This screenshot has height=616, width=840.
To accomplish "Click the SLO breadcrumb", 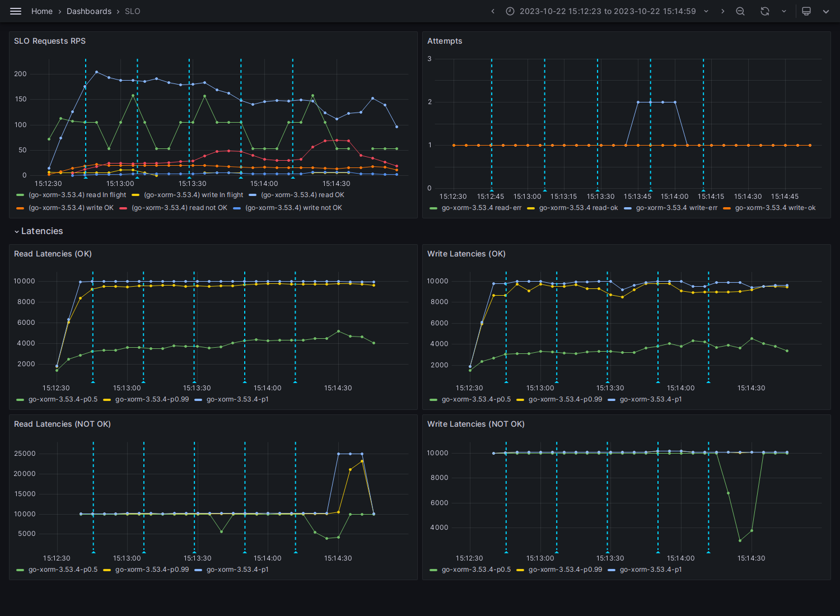I will click(x=133, y=11).
